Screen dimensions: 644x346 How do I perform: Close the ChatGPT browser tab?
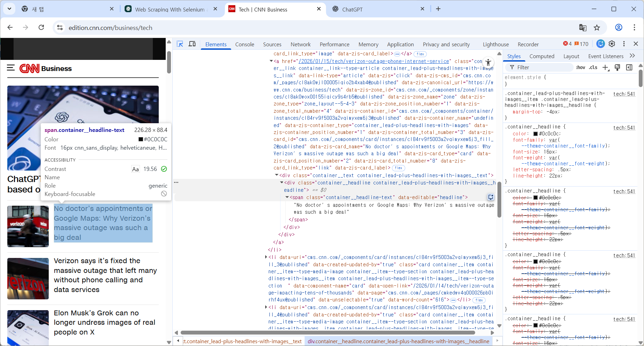pyautogui.click(x=422, y=9)
